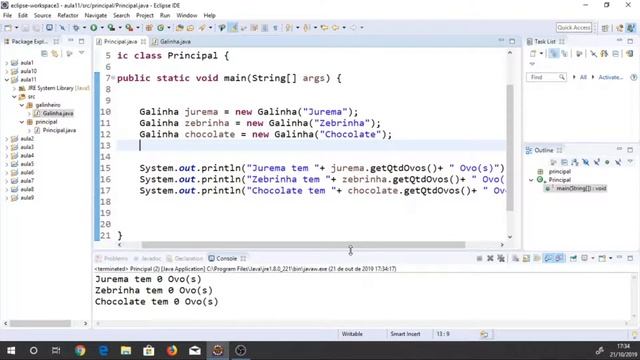The image size is (640, 360).
Task: Collapse Principal class in Outline
Action: (531, 180)
